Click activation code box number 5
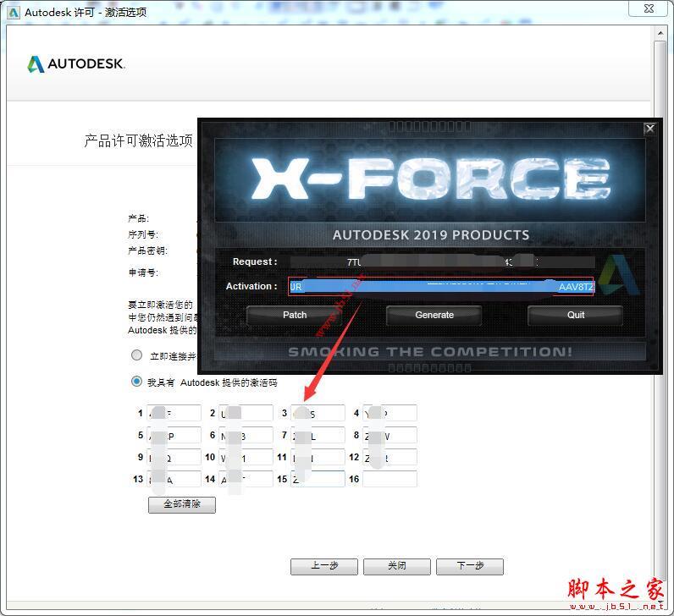This screenshot has width=674, height=616. [174, 435]
